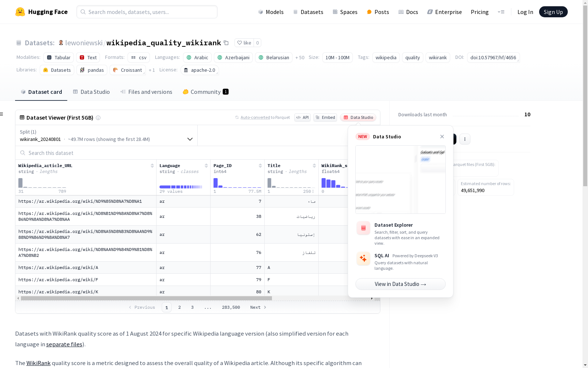Click View in Data Studio button
The height and width of the screenshot is (368, 588).
click(x=401, y=284)
